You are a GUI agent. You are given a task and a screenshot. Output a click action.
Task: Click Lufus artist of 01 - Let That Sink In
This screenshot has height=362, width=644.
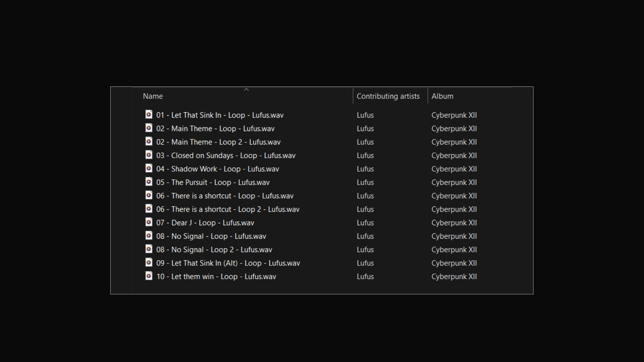(x=365, y=115)
